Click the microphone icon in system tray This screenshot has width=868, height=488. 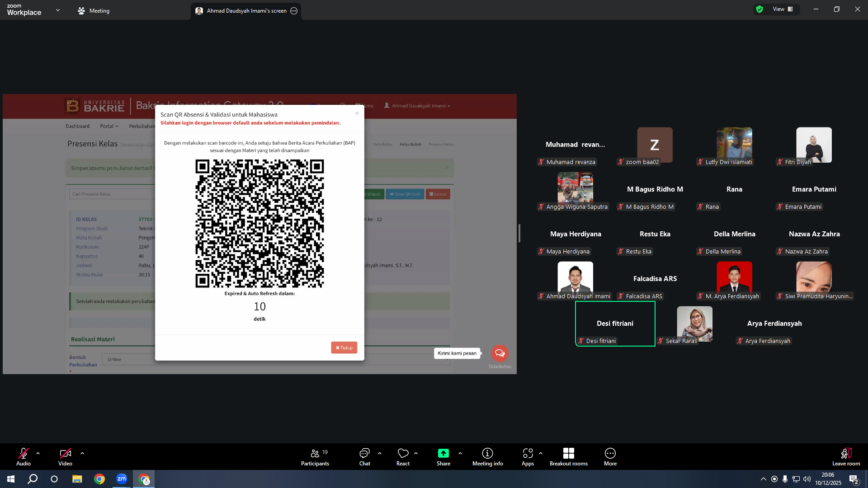tap(785, 479)
